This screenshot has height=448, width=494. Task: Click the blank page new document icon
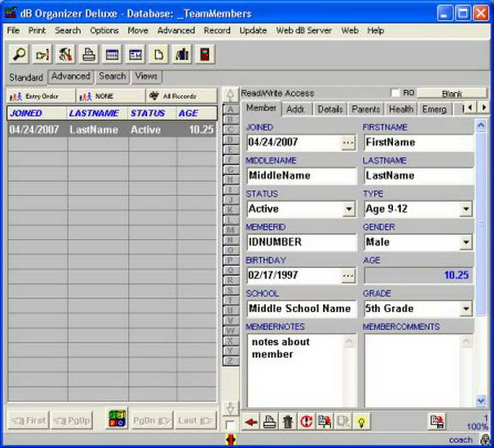(158, 54)
